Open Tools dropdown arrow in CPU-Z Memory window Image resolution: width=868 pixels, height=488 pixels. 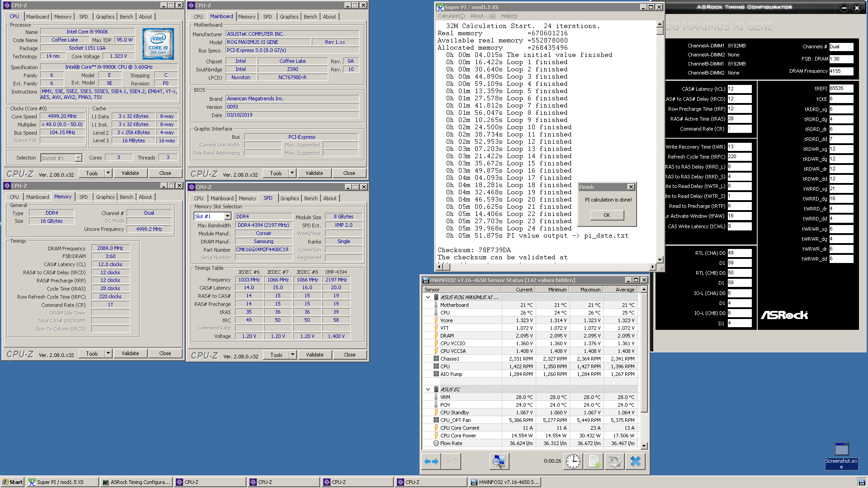click(x=108, y=353)
